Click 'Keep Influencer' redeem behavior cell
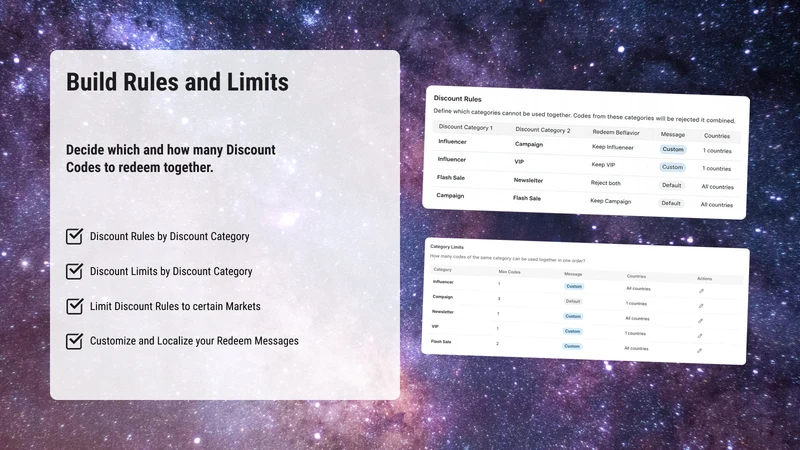 (613, 147)
